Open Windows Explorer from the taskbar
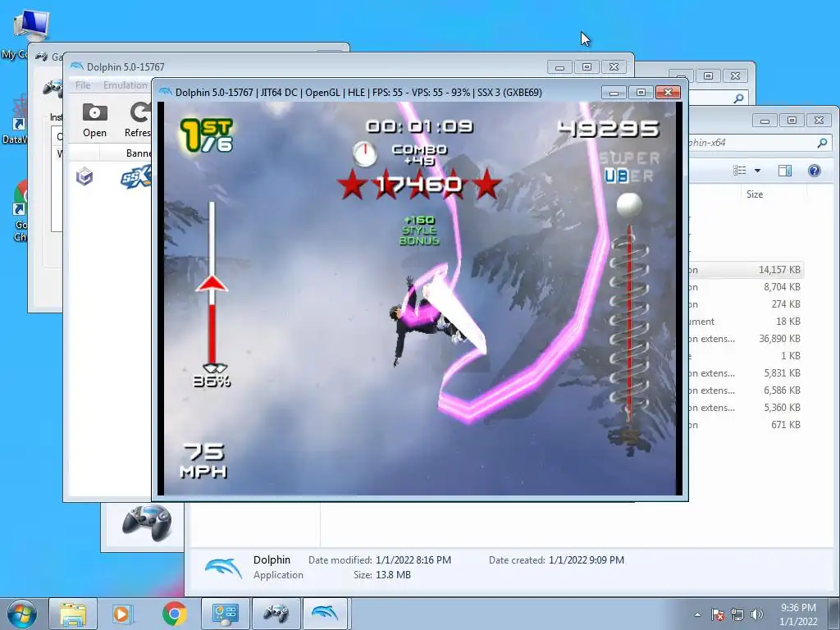The height and width of the screenshot is (630, 840). pyautogui.click(x=73, y=614)
